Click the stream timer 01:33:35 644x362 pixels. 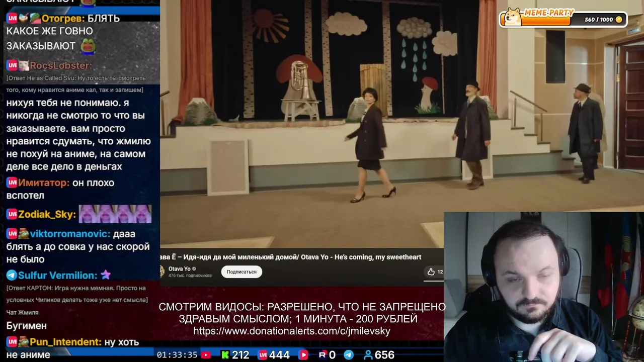click(x=177, y=355)
